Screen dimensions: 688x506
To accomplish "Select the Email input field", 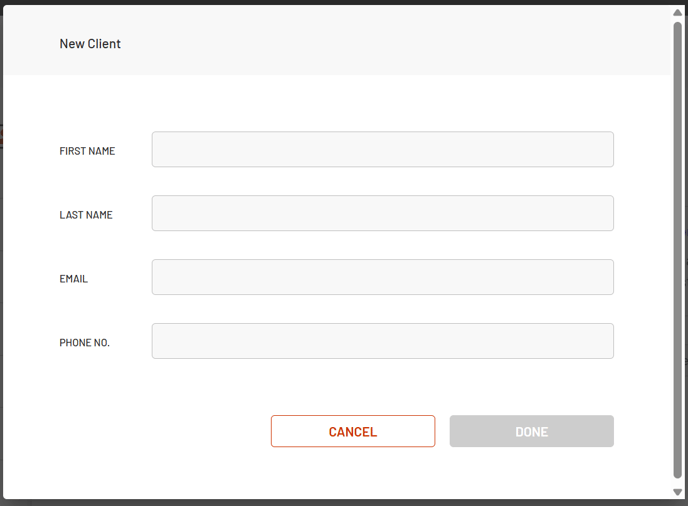I will [382, 277].
